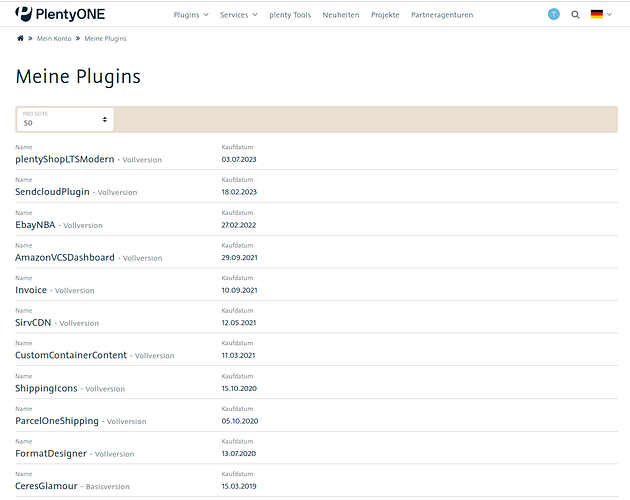
Task: Select purchase date 12.05.2021
Action: (x=239, y=322)
